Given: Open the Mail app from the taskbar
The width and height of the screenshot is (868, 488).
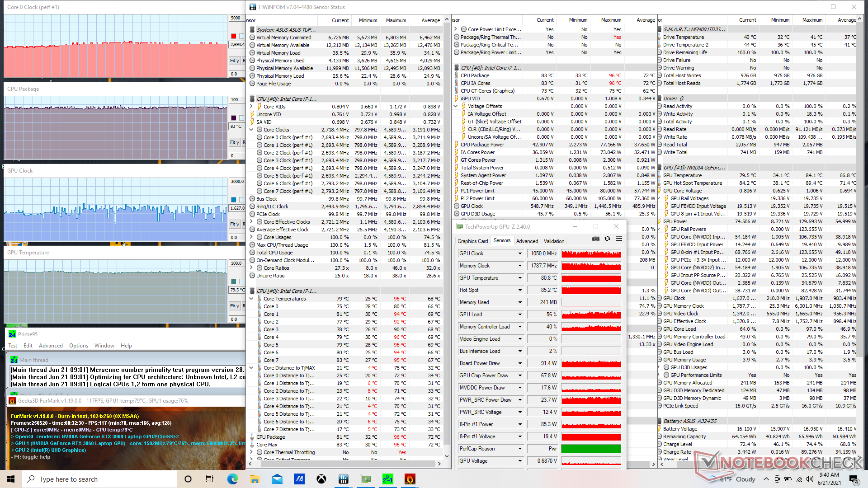Looking at the screenshot, I should [277, 479].
